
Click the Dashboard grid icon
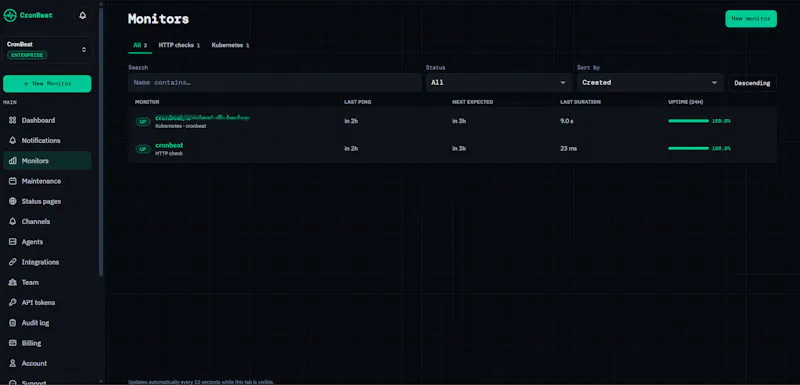point(13,120)
